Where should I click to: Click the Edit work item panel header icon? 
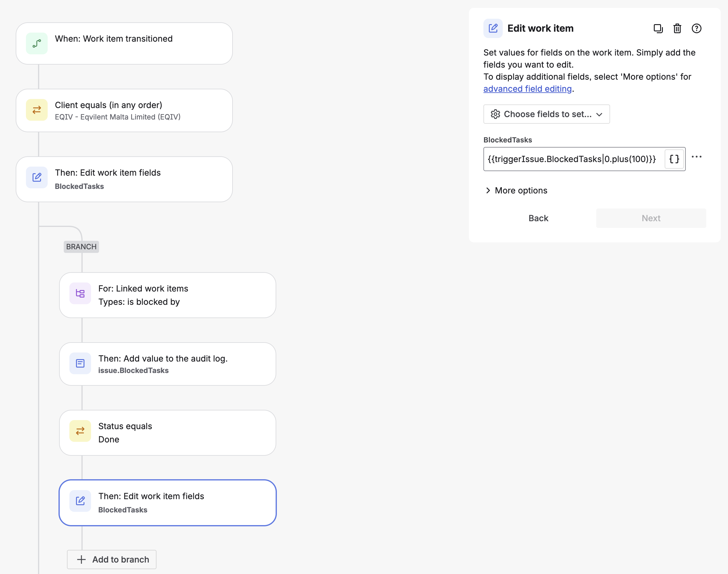point(493,28)
